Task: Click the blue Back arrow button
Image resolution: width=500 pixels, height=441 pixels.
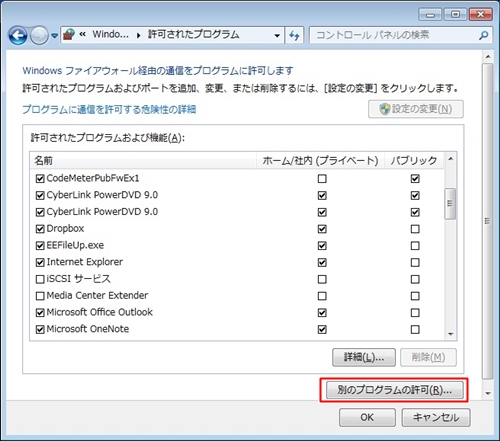Action: (18, 35)
